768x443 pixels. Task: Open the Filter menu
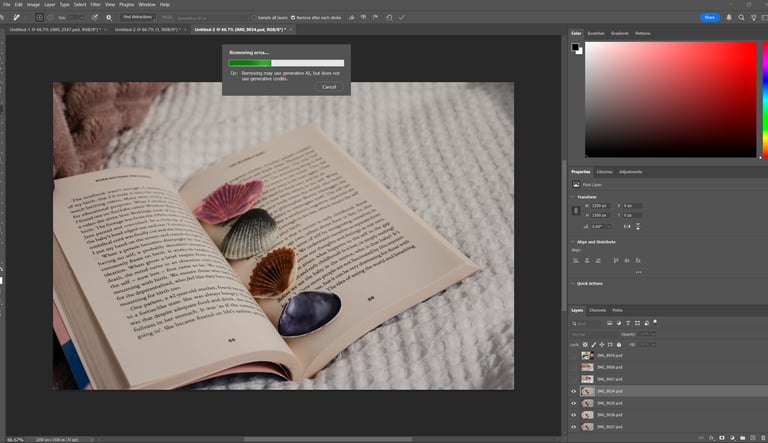pyautogui.click(x=94, y=5)
